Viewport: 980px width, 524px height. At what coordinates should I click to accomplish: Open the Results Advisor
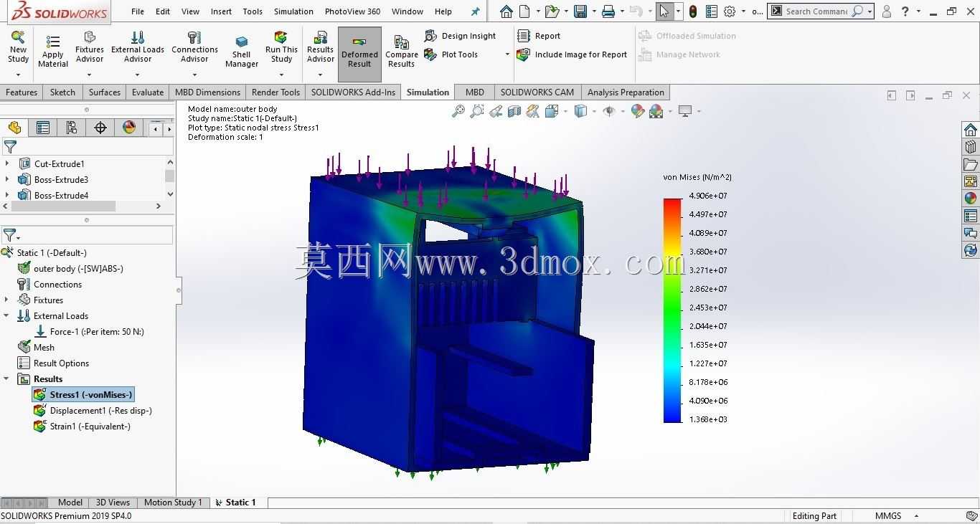click(x=321, y=49)
